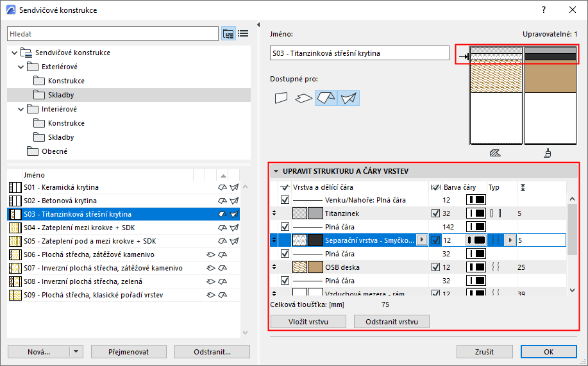Uncheck Venku/Nahoře: Plná čára checkbox
Screen dimensions: 588x366
285,200
